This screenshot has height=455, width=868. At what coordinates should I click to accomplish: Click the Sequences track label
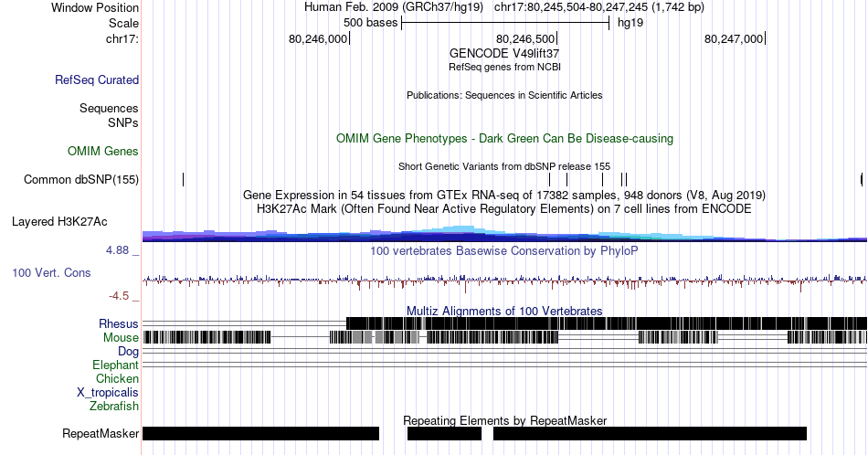pos(109,108)
